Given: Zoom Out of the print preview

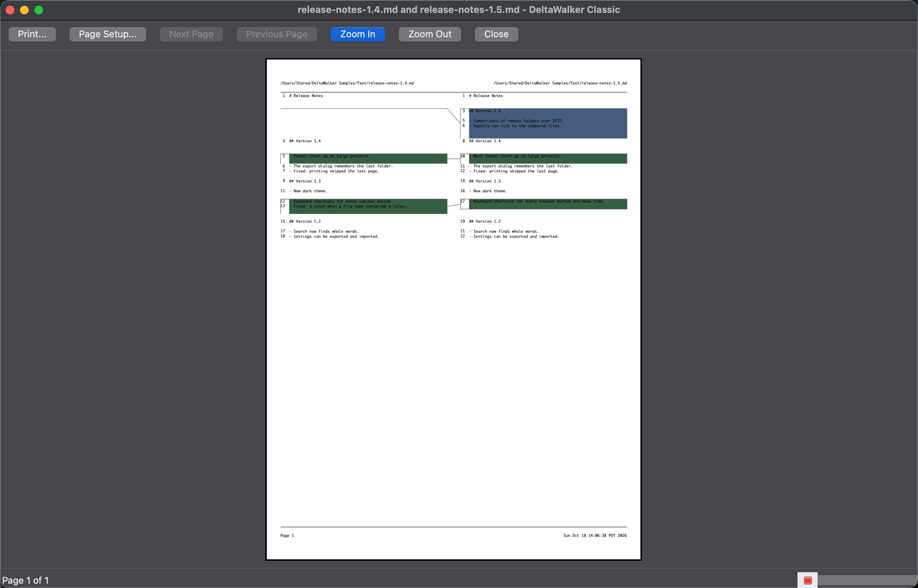Looking at the screenshot, I should pos(430,34).
